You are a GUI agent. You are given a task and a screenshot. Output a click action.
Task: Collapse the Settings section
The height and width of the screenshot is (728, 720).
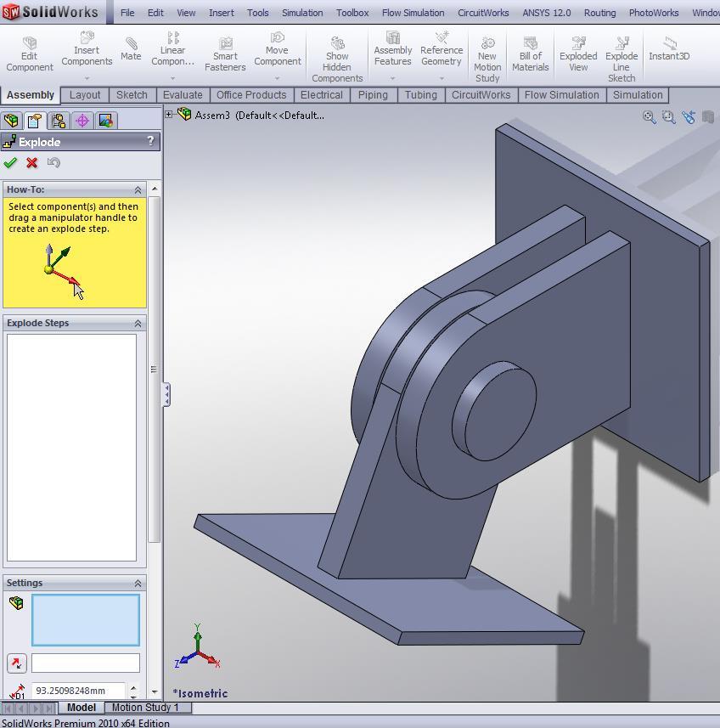(138, 583)
